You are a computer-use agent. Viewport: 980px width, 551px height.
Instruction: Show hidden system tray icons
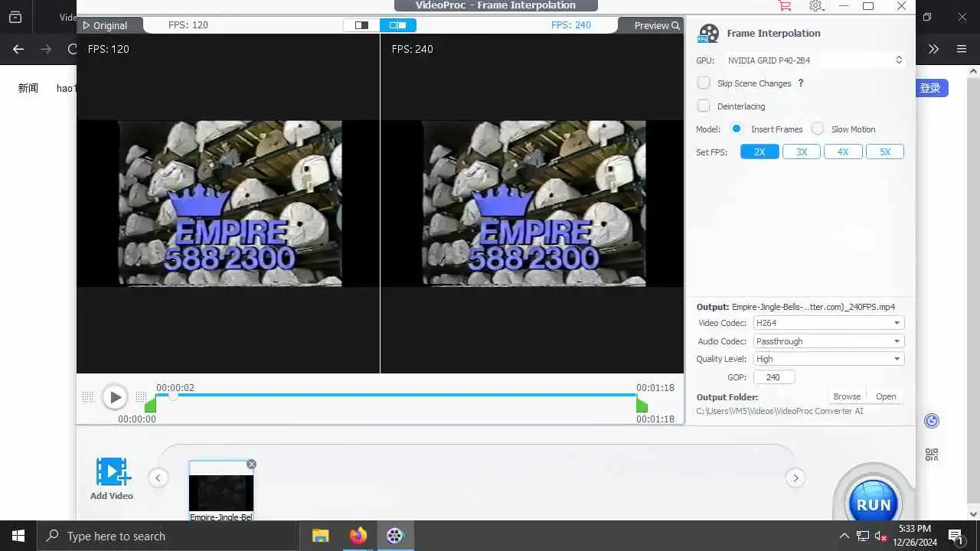(844, 536)
